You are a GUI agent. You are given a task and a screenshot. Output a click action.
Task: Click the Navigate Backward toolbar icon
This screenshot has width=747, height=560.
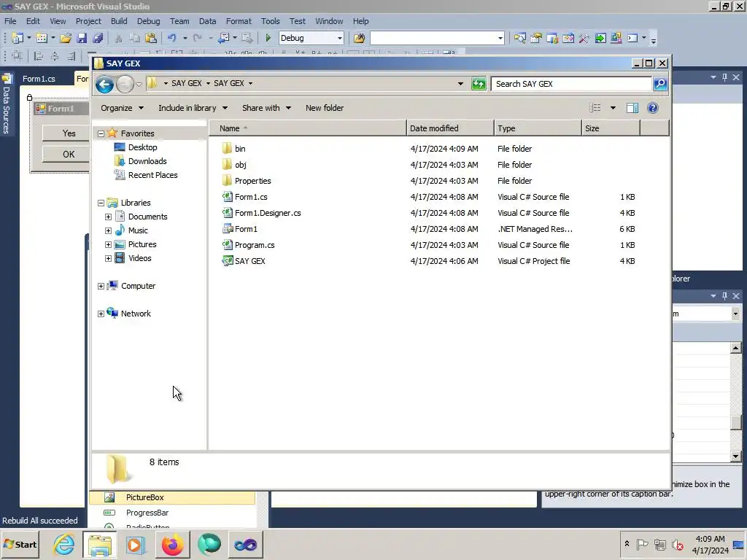223,38
